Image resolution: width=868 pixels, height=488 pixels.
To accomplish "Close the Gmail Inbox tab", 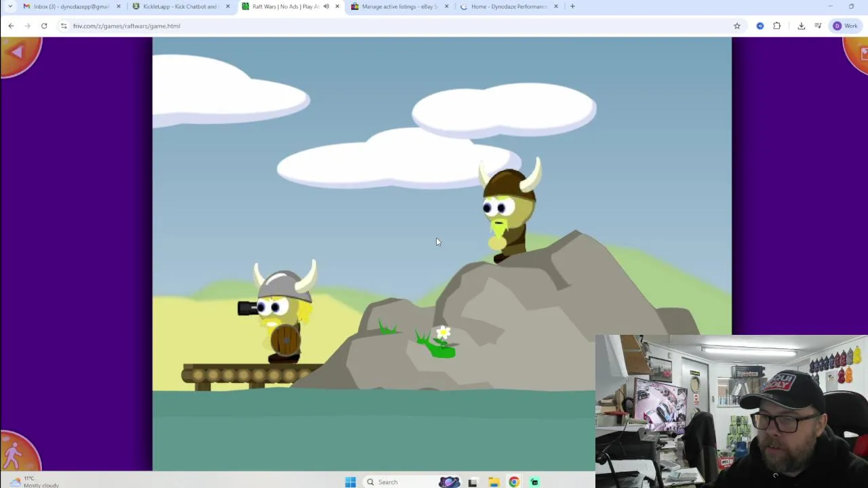I will coord(119,7).
